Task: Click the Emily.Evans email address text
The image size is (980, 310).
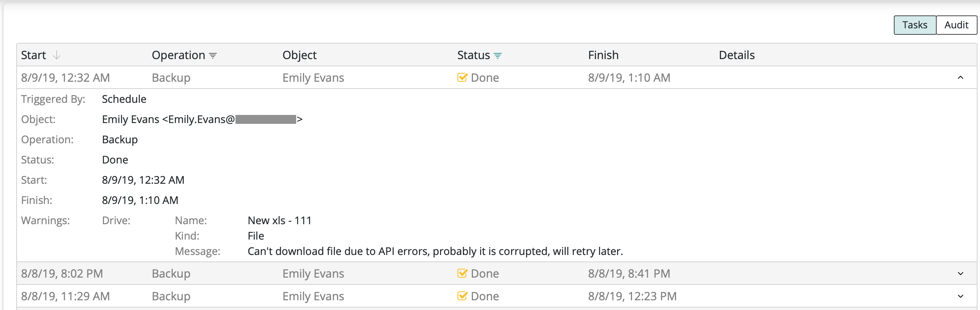Action: [x=233, y=119]
